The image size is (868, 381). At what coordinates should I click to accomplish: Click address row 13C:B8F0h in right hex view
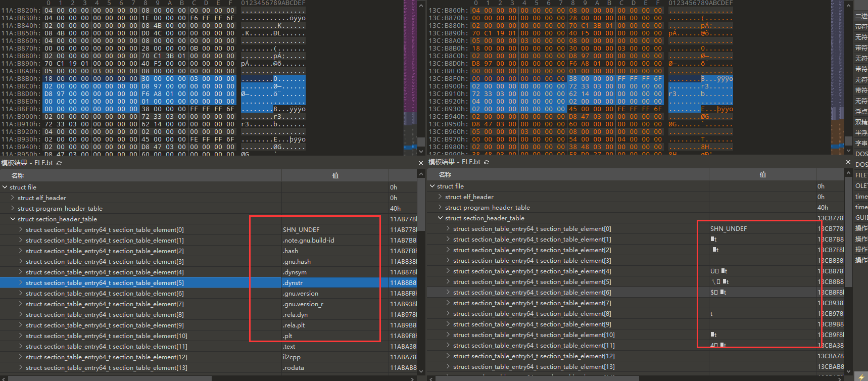tap(448, 79)
